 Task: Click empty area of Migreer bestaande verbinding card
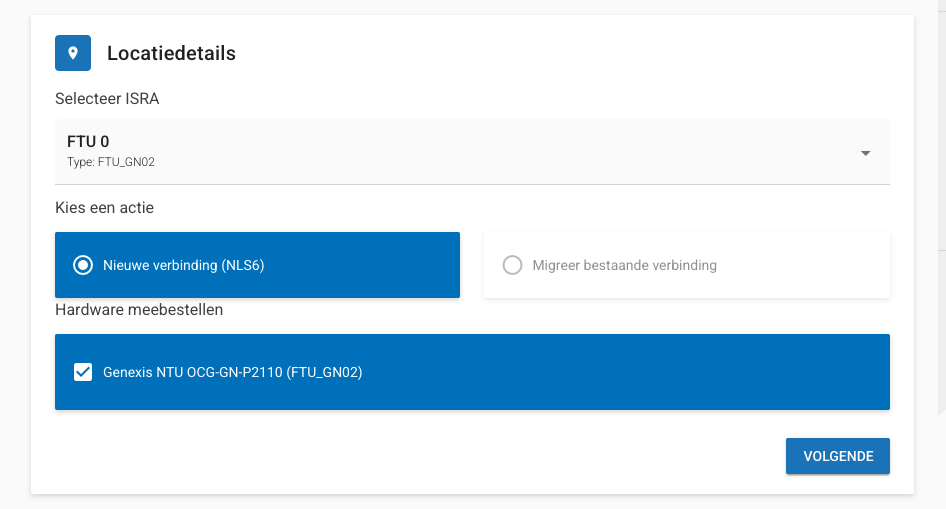pos(802,265)
